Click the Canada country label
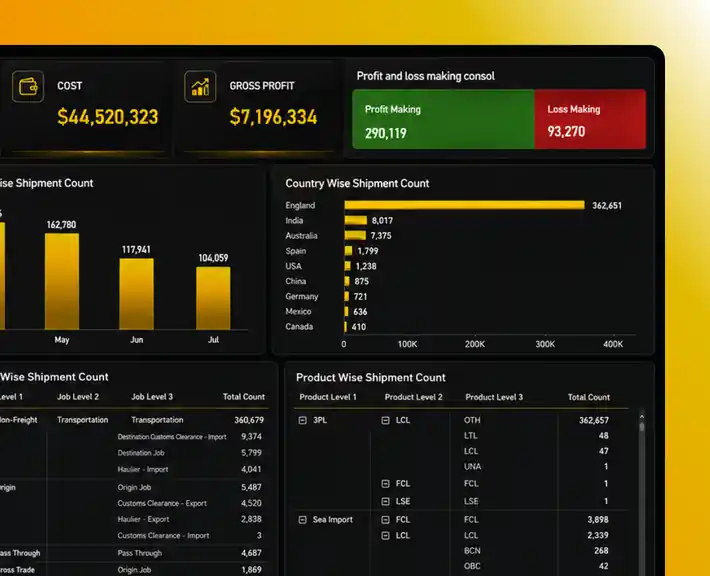 click(x=299, y=326)
